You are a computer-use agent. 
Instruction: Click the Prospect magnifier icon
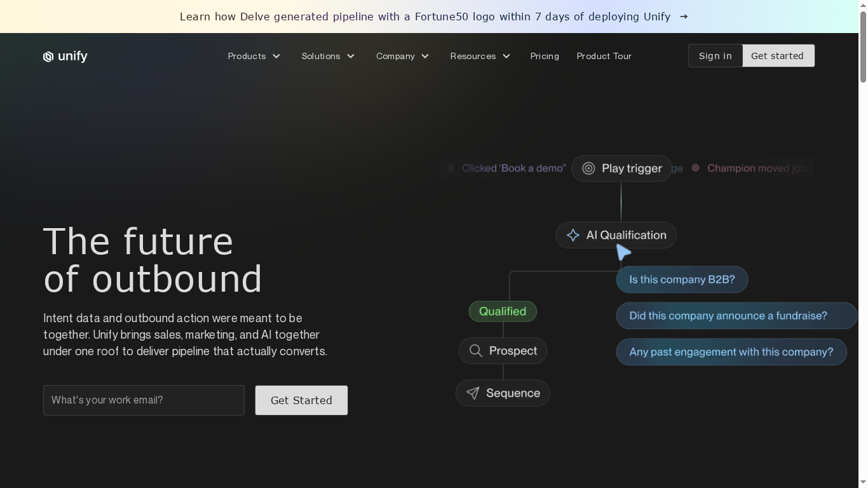[476, 351]
